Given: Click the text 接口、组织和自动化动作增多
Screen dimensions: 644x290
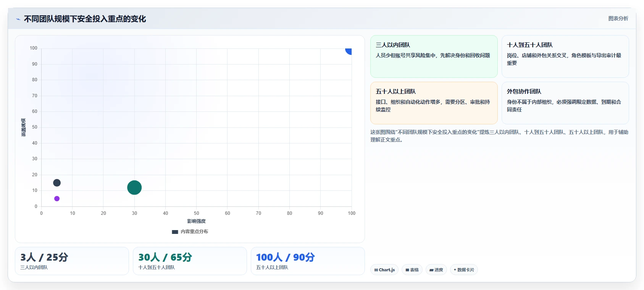Looking at the screenshot, I should [x=408, y=102].
